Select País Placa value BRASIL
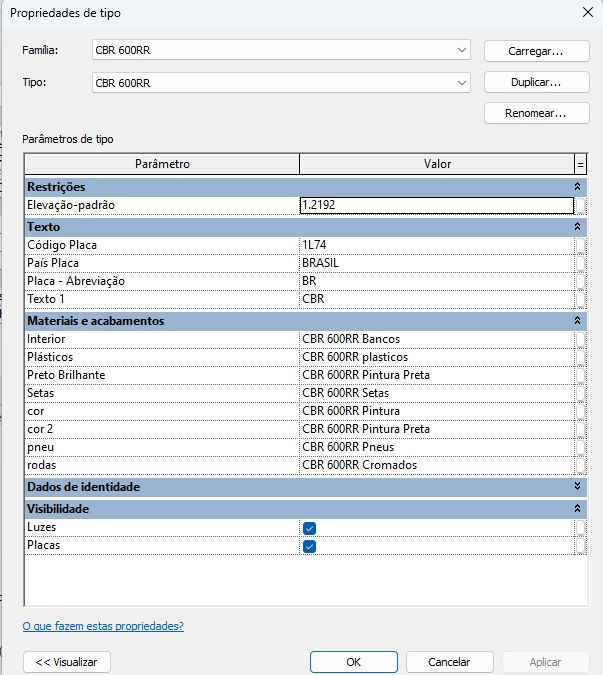 tap(437, 263)
